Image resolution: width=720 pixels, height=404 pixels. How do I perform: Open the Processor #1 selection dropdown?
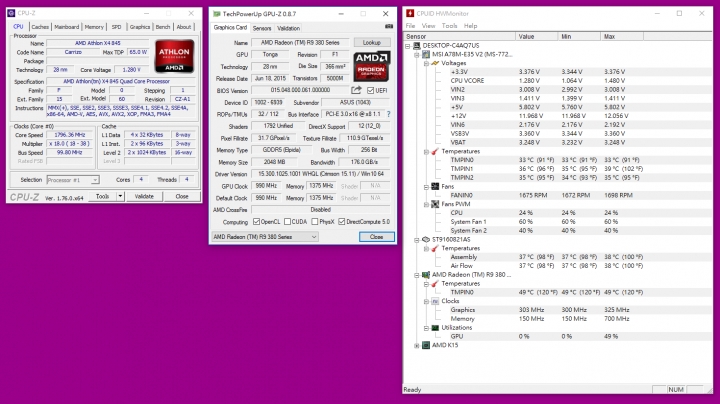click(95, 180)
